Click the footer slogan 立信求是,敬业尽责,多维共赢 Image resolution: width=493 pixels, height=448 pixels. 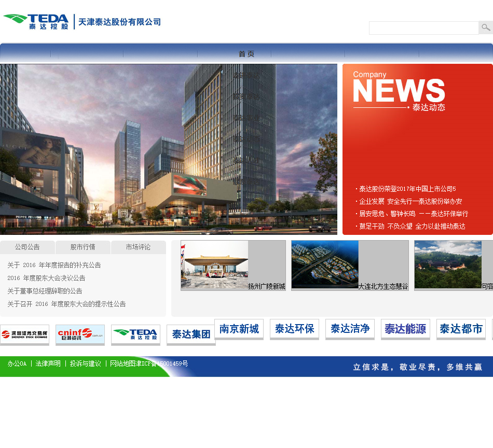coord(418,367)
